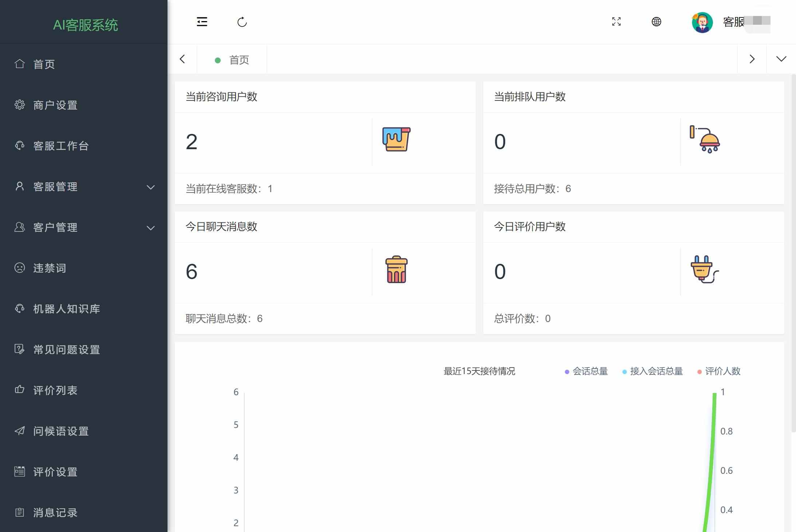Click the green status dot on 首页 tab
The height and width of the screenshot is (532, 796).
click(218, 60)
